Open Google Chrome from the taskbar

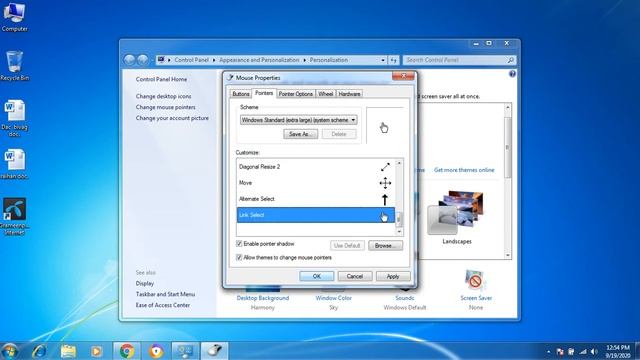coord(127,351)
